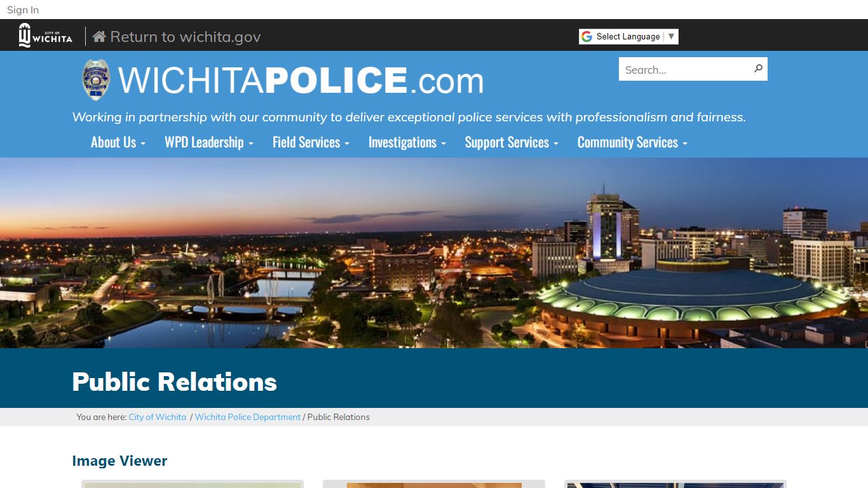Image resolution: width=868 pixels, height=488 pixels.
Task: Expand the About Us menu
Action: pos(118,142)
